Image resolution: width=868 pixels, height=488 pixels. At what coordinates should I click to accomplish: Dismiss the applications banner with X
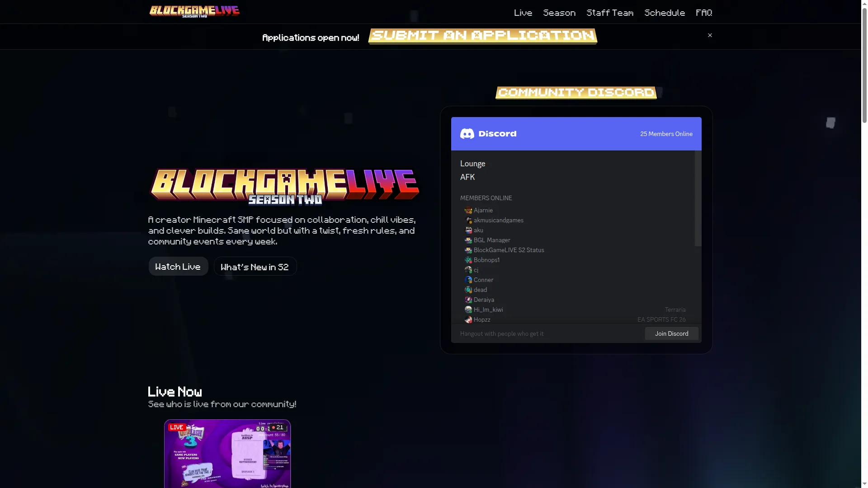coord(710,35)
